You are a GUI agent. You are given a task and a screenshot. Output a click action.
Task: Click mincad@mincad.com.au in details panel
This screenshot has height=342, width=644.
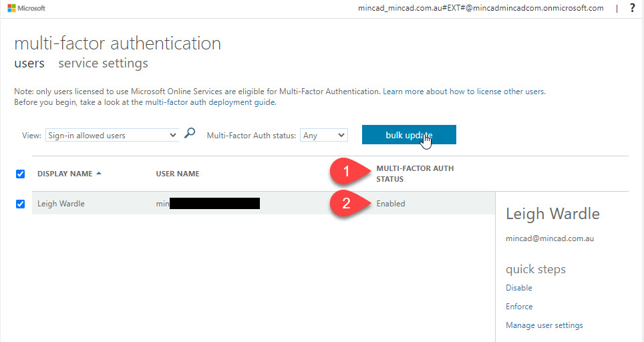[550, 238]
